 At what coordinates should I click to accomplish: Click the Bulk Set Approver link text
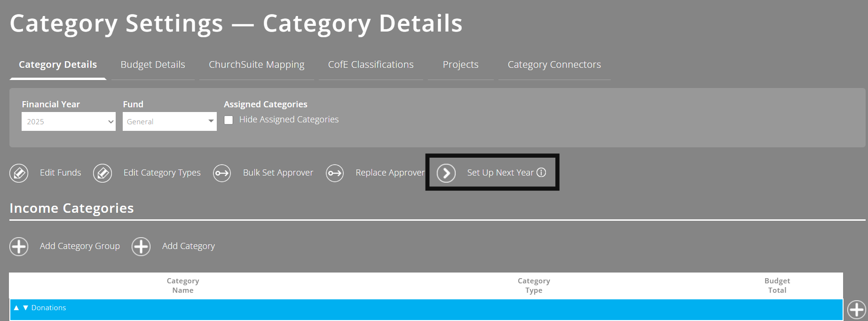coord(278,173)
